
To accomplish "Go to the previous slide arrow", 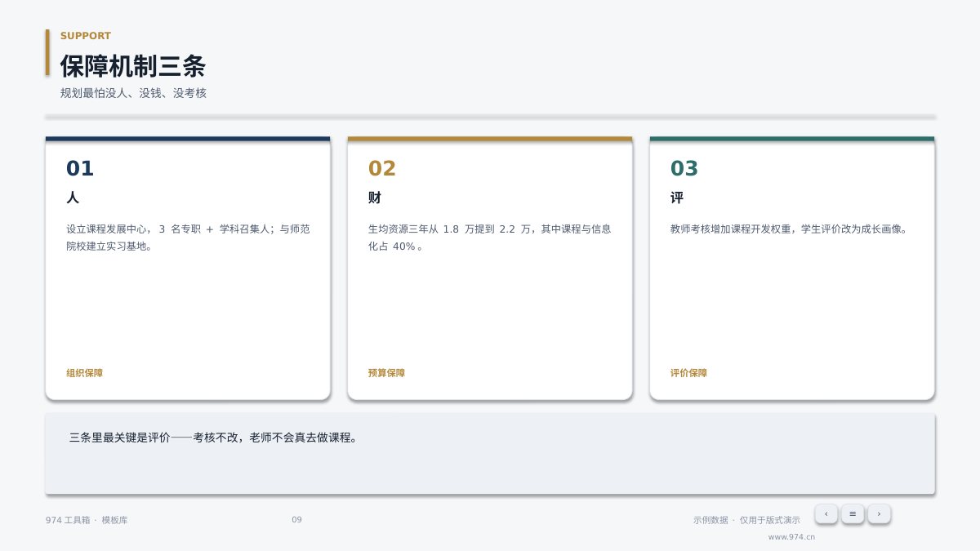I will (x=826, y=513).
